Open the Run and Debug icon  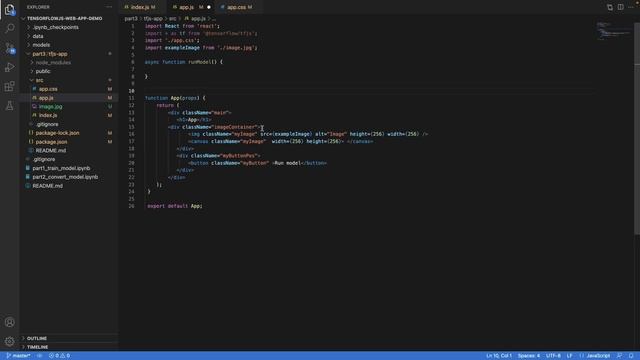[x=9, y=67]
